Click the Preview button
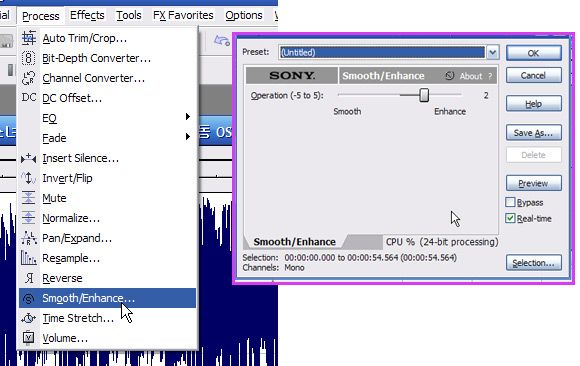Screen dimensions: 580x366 click(533, 183)
